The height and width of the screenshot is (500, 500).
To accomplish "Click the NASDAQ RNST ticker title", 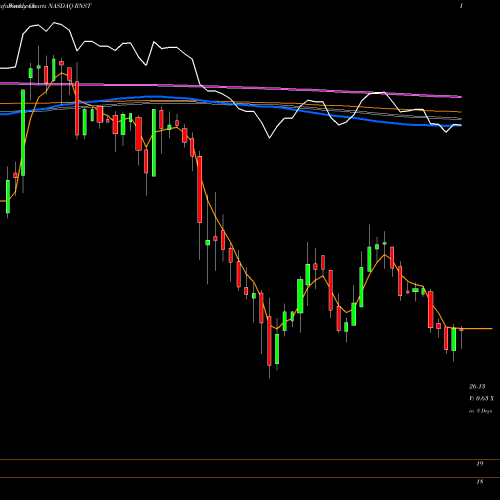I will pyautogui.click(x=70, y=6).
